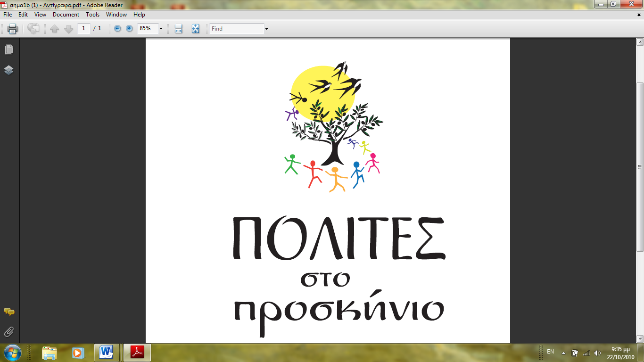Select the Fit Width scrolling view icon
Image resolution: width=644 pixels, height=362 pixels.
click(178, 29)
